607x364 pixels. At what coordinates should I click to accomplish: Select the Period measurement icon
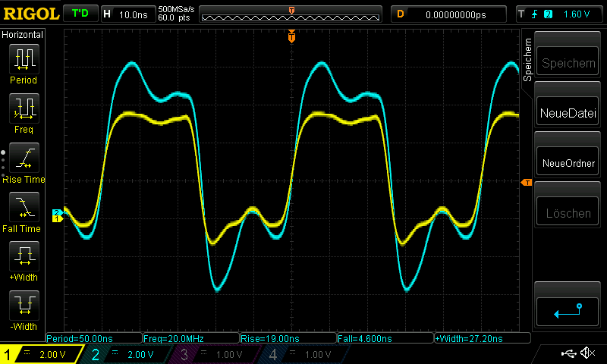(23, 59)
